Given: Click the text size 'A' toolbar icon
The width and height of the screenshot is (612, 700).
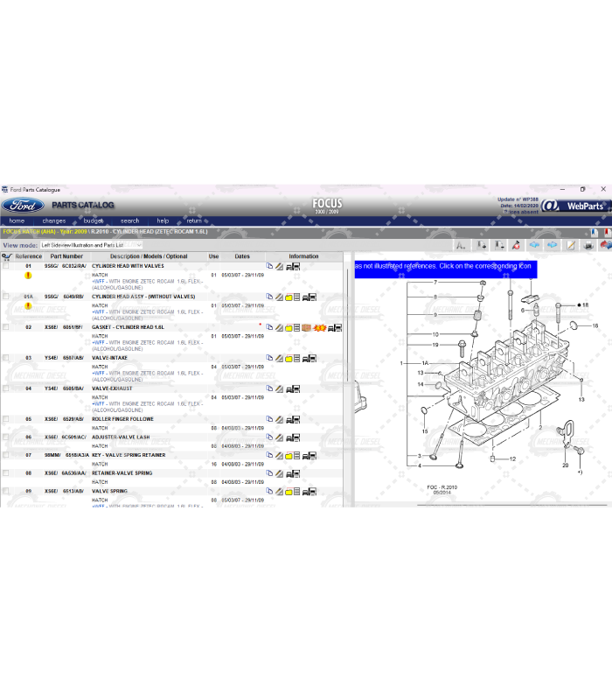Looking at the screenshot, I should (x=459, y=246).
